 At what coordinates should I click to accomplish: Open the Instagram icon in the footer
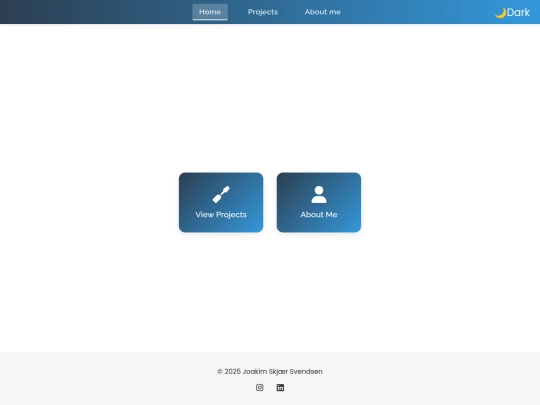tap(260, 387)
